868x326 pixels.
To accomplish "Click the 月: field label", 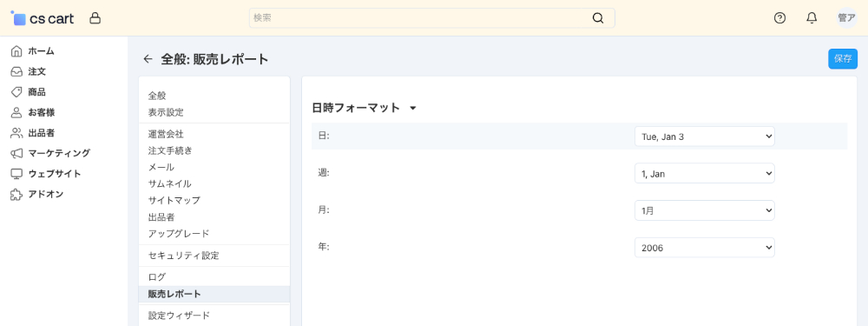I will click(324, 210).
